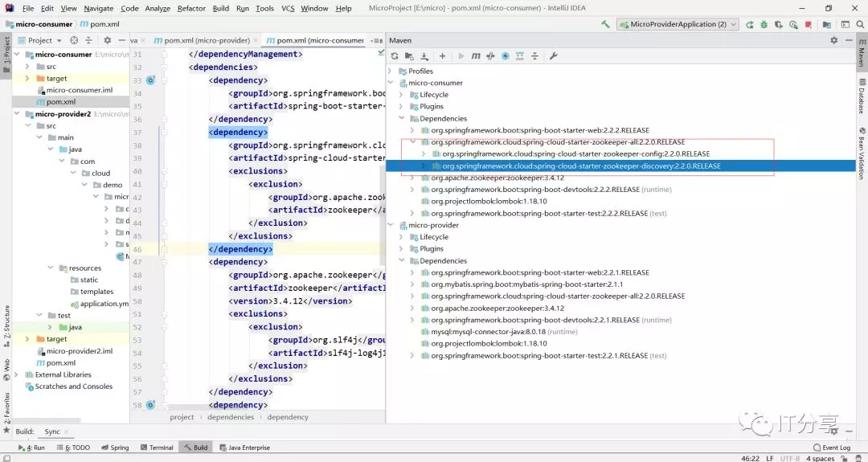Click the Reimport All Maven Projects icon
The width and height of the screenshot is (868, 462).
pos(394,56)
